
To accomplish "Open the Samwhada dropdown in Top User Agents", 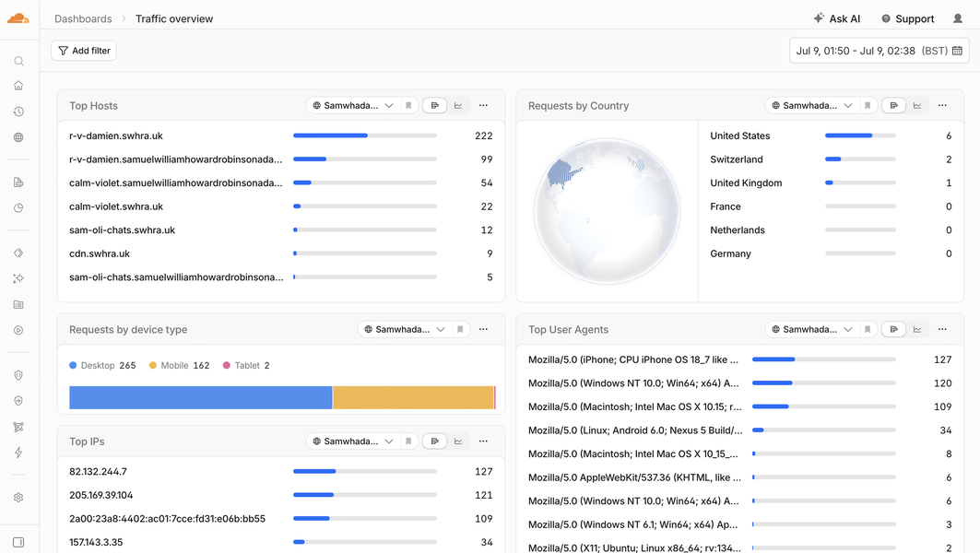I will click(x=812, y=329).
